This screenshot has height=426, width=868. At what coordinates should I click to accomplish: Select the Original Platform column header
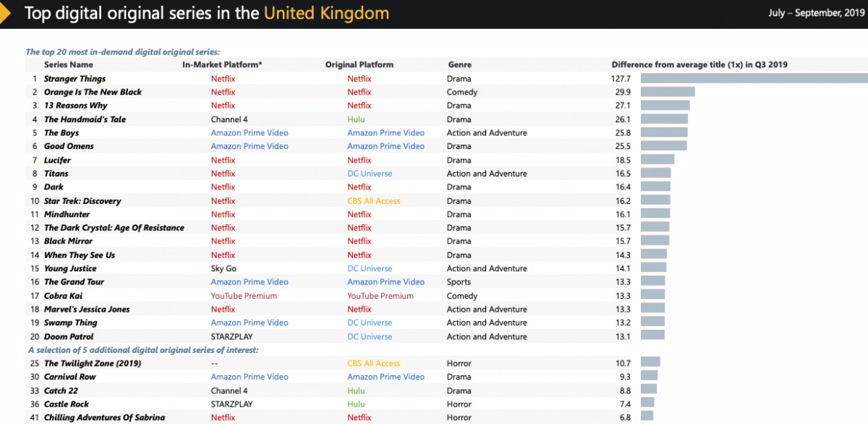click(x=359, y=64)
